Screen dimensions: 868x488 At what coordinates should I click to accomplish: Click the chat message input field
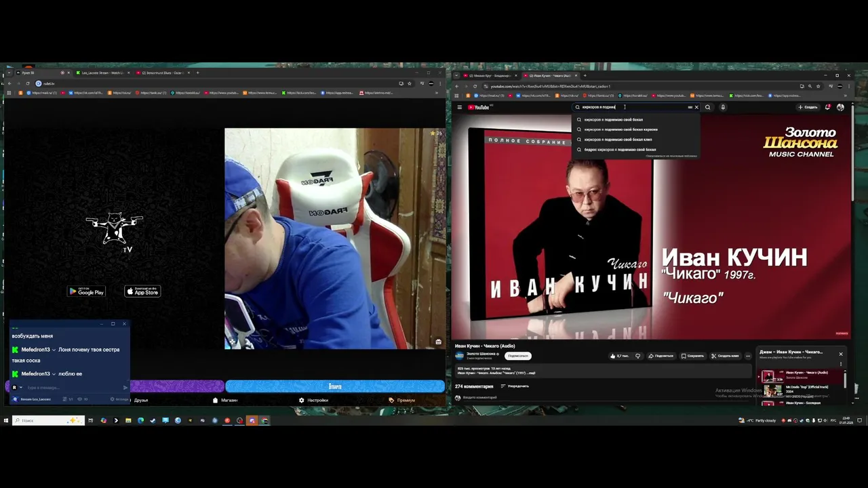click(73, 388)
